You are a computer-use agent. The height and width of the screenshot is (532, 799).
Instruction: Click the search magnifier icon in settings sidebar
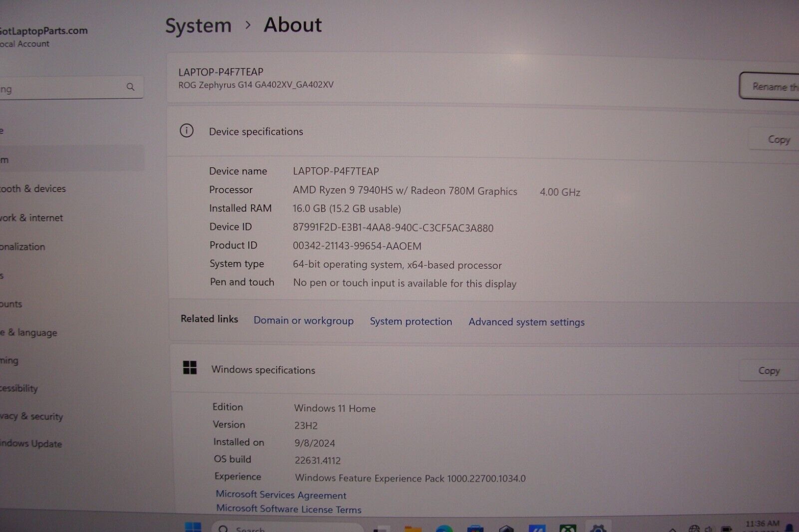point(130,87)
